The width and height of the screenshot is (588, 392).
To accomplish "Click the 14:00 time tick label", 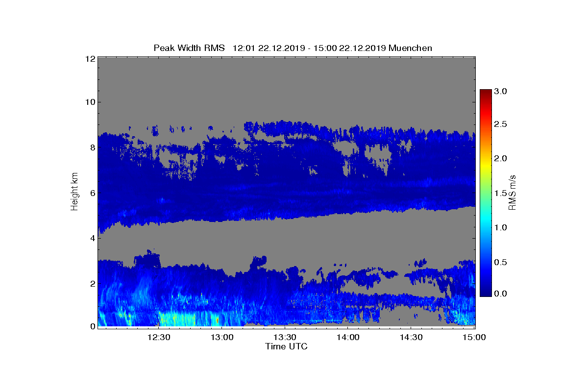I will pyautogui.click(x=348, y=337).
